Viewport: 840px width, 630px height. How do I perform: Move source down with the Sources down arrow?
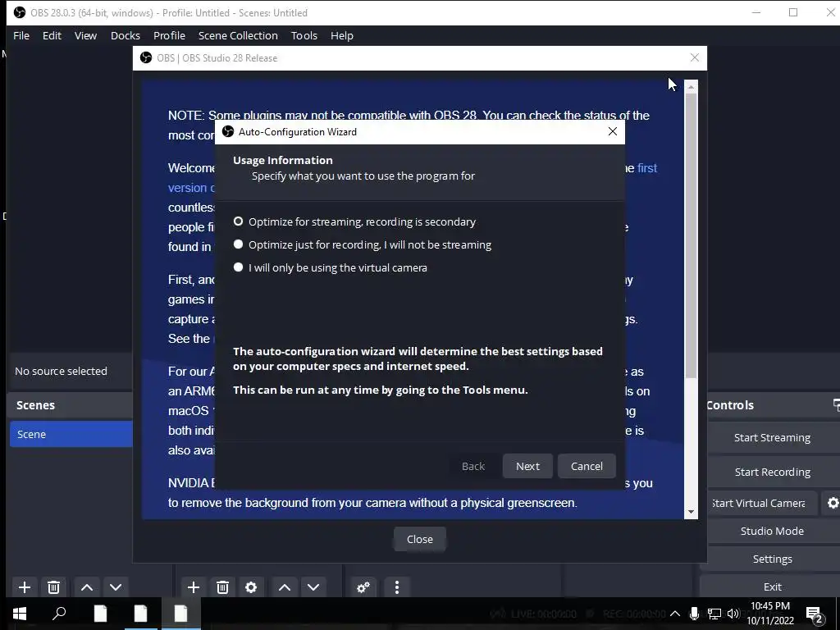(313, 587)
